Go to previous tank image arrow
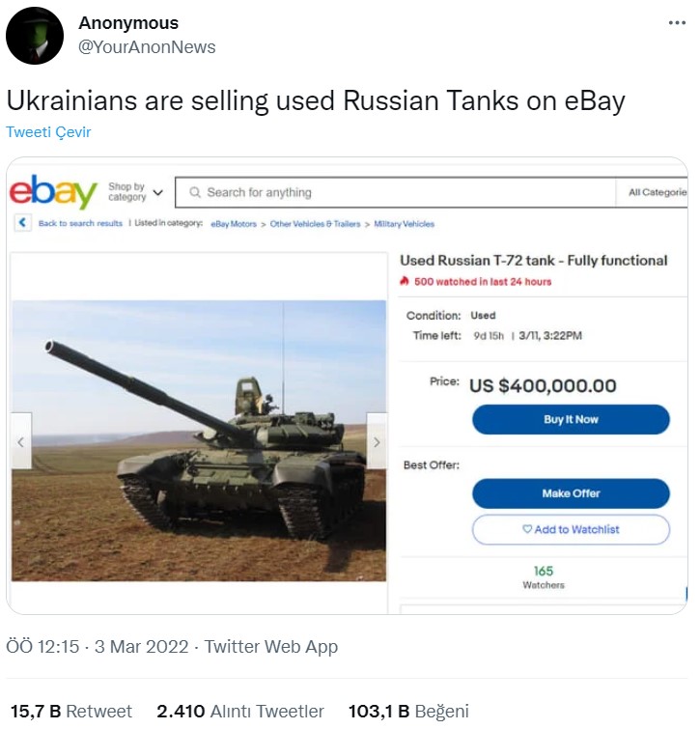 21,440
